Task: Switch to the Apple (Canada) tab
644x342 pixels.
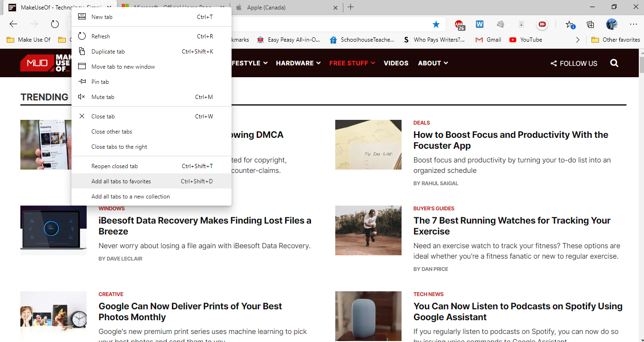Action: (x=284, y=7)
